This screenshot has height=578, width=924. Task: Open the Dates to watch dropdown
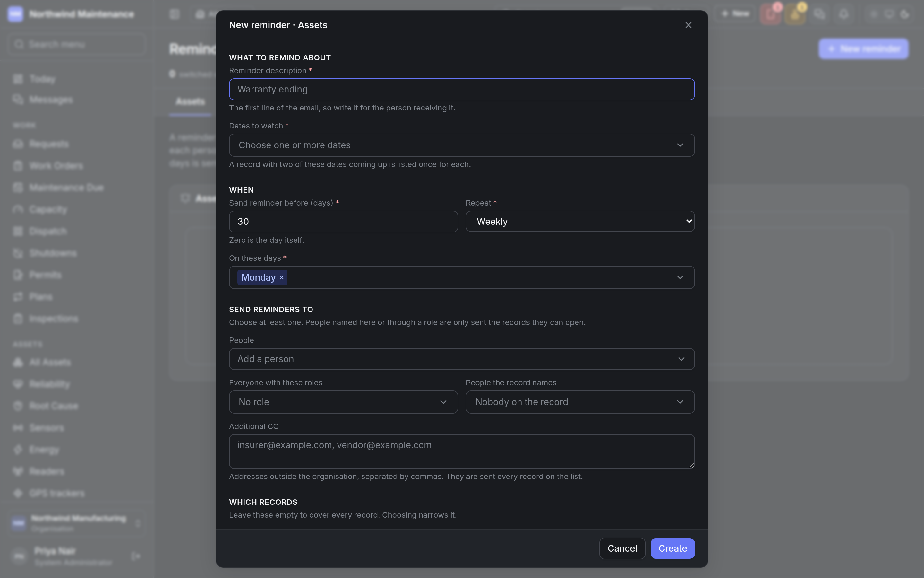click(462, 145)
